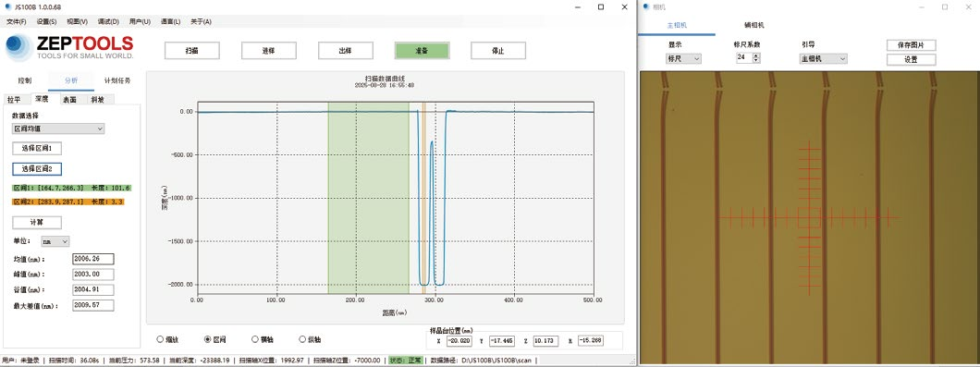Screen dimensions: 980x367
Task: Click the 当前深度 -23388.19 status entry
Action: point(200,361)
